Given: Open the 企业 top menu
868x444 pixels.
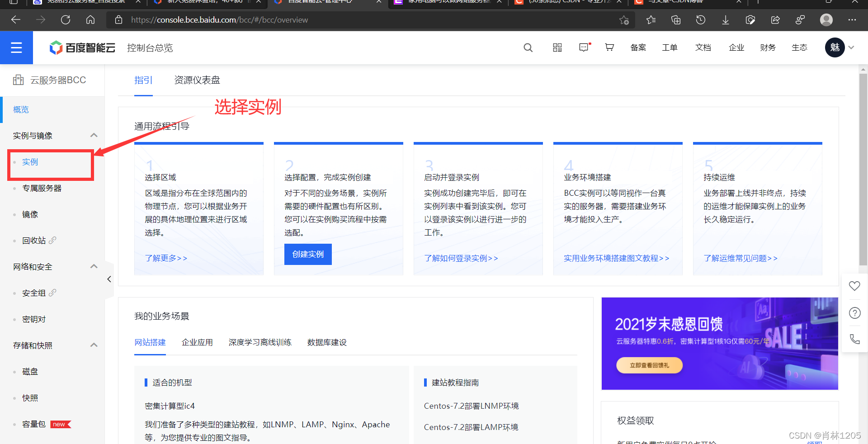Looking at the screenshot, I should [736, 47].
